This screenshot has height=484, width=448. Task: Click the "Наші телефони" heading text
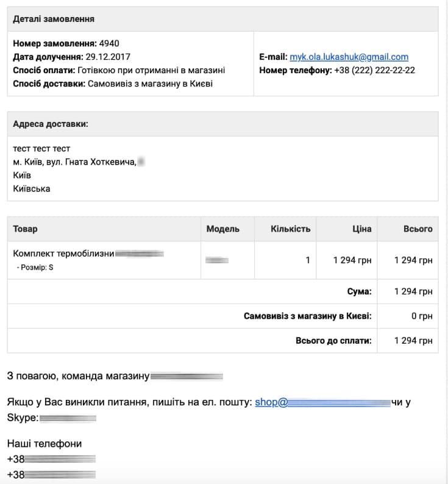[44, 443]
